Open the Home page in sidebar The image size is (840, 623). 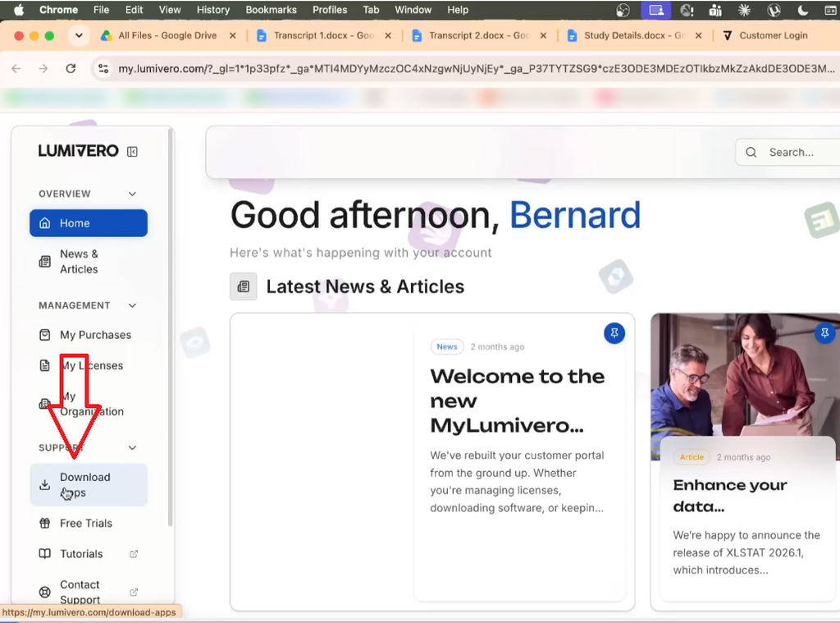[x=89, y=223]
